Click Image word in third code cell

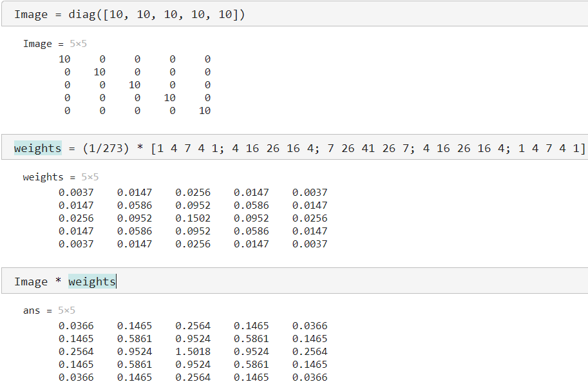pos(31,282)
